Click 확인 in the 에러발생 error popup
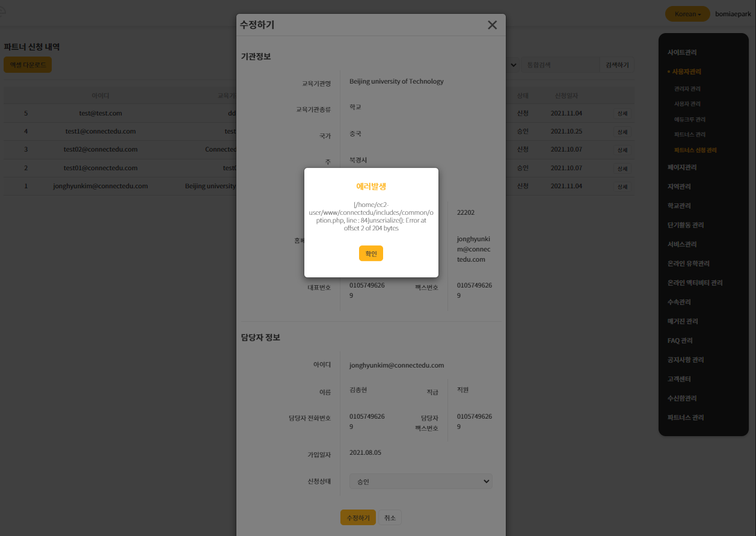 (x=370, y=254)
